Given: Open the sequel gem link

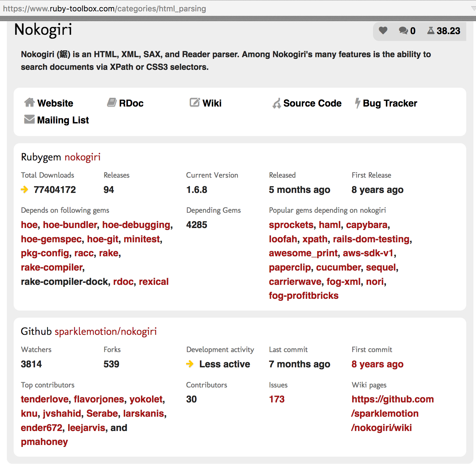Looking at the screenshot, I should pyautogui.click(x=381, y=268).
